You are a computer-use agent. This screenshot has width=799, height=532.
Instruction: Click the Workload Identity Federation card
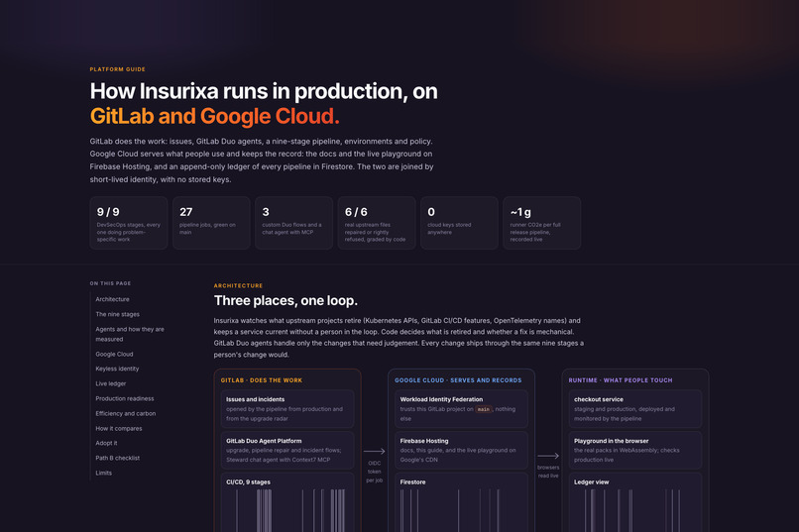(x=461, y=409)
